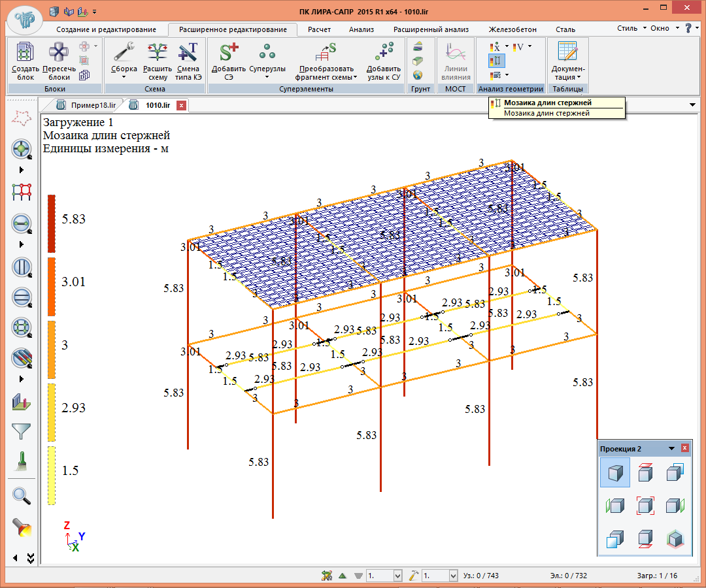
Task: Switch to the Расчет ribbon tab
Action: 319,29
